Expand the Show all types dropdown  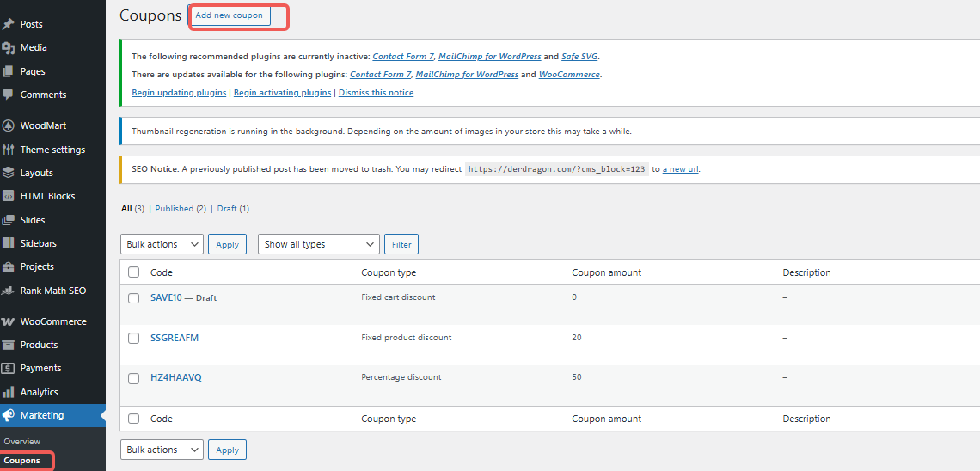[318, 244]
